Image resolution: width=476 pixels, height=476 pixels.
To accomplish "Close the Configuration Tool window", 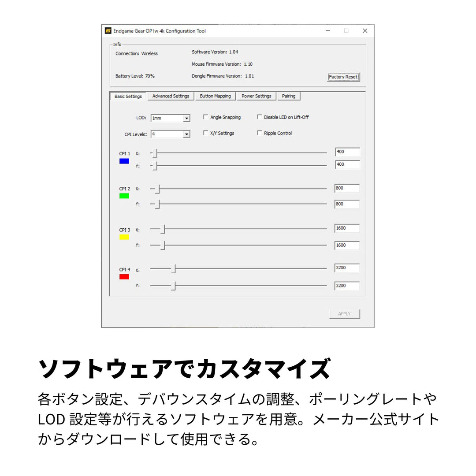I will 364,31.
